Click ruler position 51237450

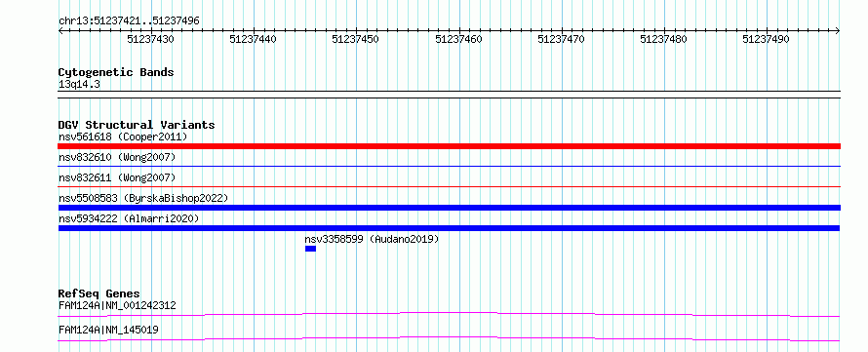(355, 39)
